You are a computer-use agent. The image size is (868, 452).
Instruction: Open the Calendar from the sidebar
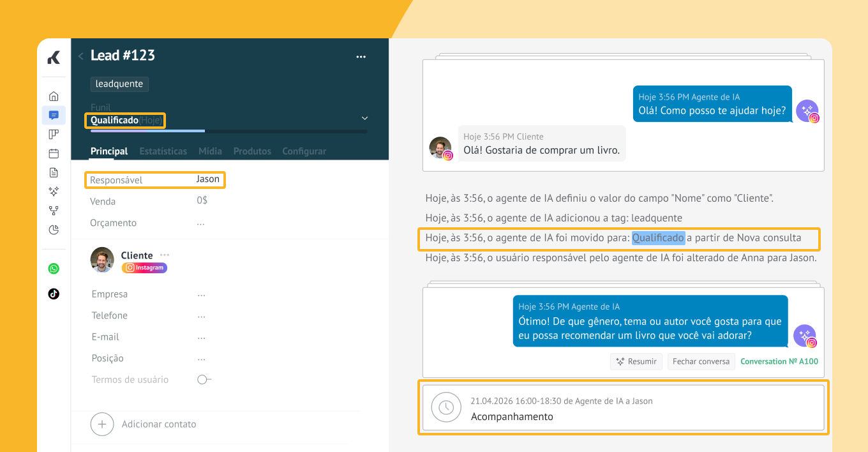[x=54, y=153]
